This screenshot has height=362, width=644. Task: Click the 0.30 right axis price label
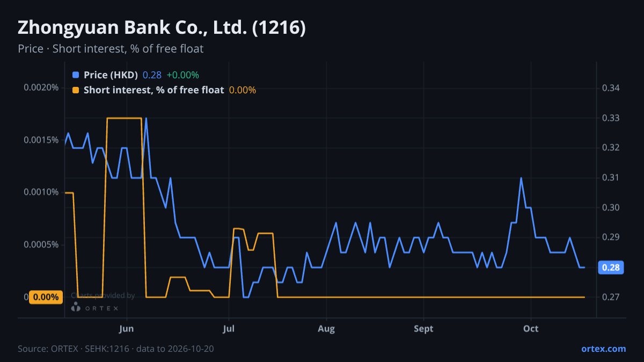pyautogui.click(x=611, y=208)
